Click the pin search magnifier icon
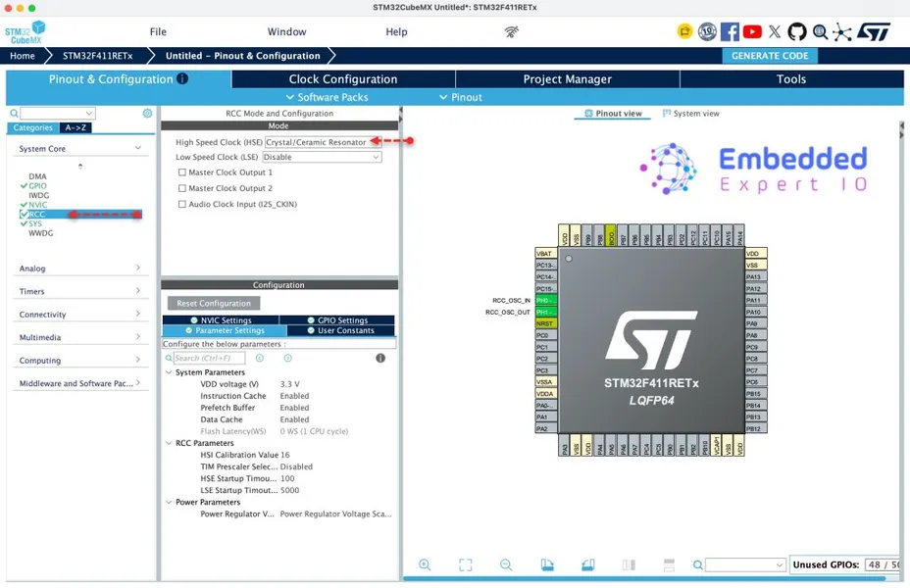This screenshot has height=588, width=910. tap(698, 564)
